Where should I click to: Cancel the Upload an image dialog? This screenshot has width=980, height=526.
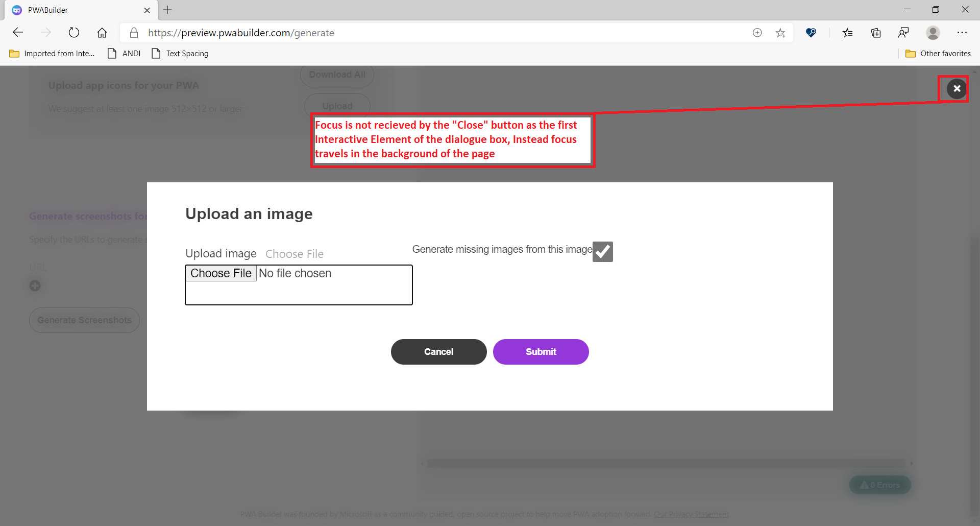[438, 351]
